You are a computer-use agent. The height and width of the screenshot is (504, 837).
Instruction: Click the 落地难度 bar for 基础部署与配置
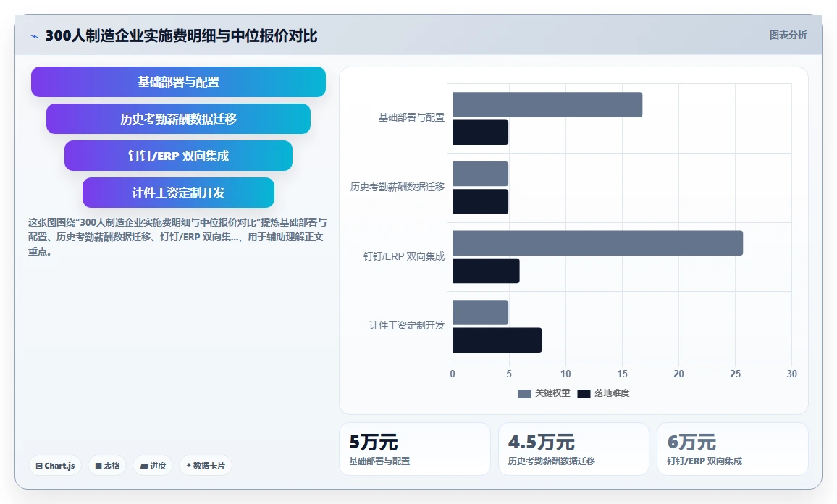(481, 133)
